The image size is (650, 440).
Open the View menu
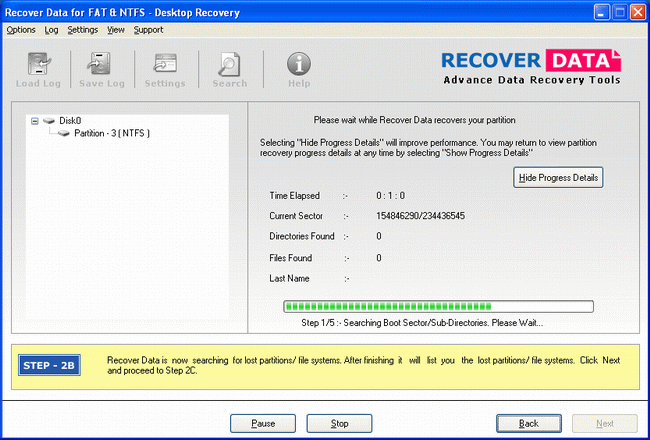(116, 30)
